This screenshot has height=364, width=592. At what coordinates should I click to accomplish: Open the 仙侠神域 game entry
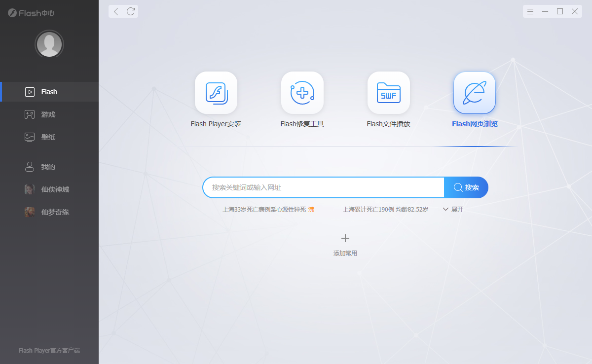54,189
